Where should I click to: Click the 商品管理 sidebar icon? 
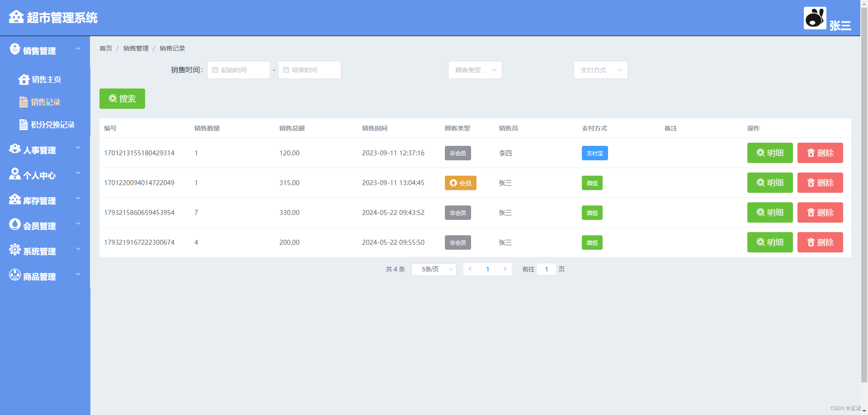[x=15, y=275]
